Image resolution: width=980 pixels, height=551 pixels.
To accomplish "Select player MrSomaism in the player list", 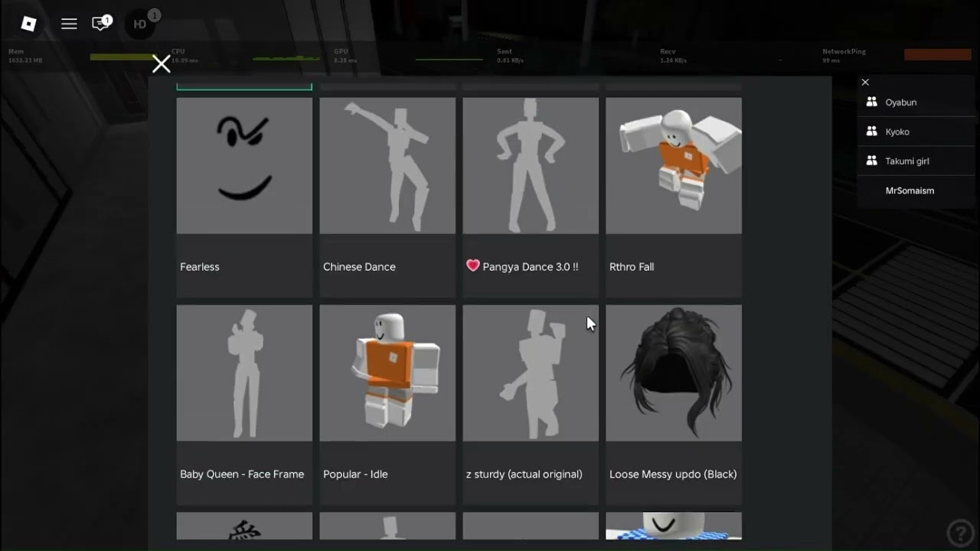I will click(x=916, y=191).
